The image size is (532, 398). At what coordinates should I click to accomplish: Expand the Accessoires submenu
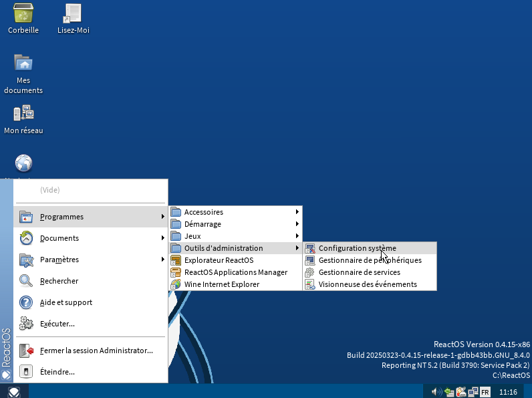204,212
